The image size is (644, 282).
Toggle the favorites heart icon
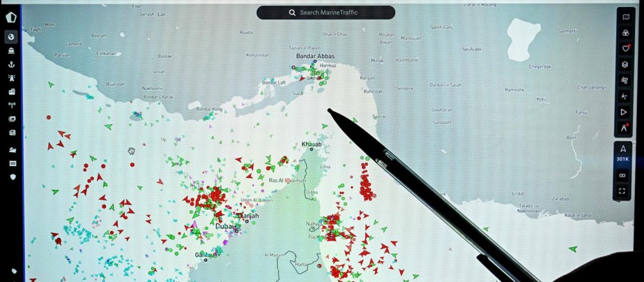(x=623, y=48)
